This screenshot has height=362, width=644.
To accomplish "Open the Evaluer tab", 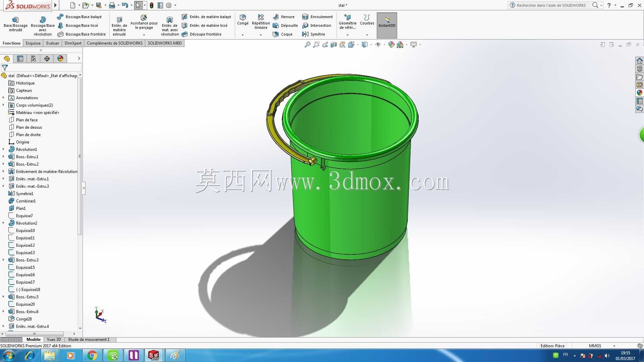I will pos(53,43).
